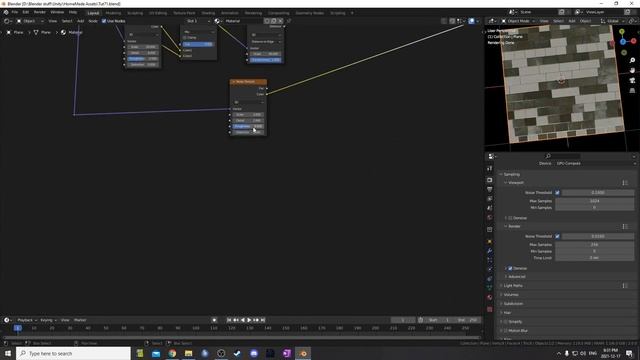Open the Modifiers properties wrench icon

tap(490, 251)
